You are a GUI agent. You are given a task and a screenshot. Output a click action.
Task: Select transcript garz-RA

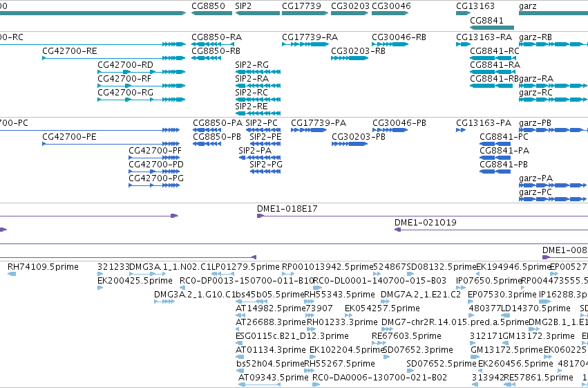(553, 86)
